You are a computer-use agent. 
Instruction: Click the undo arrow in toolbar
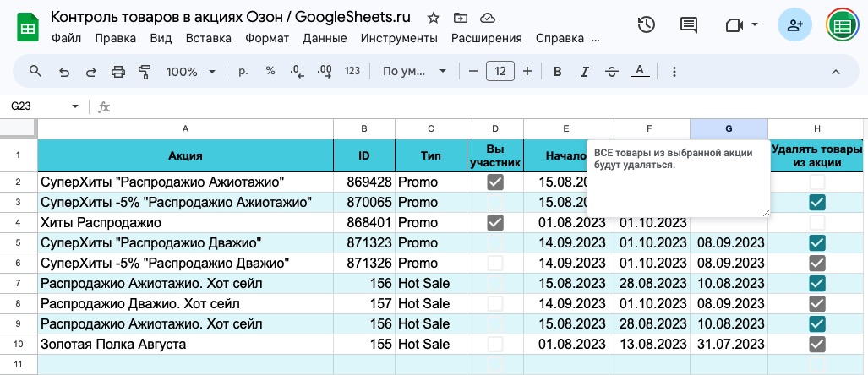coord(64,72)
